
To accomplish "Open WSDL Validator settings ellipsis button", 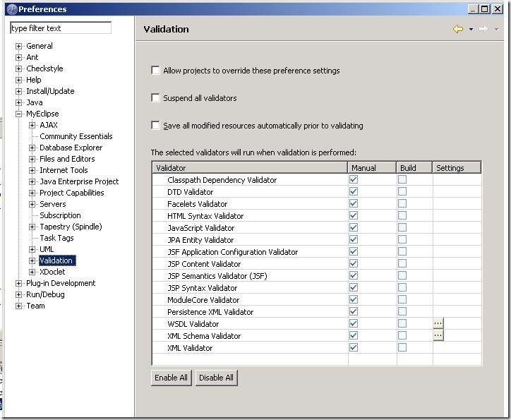I will 438,323.
